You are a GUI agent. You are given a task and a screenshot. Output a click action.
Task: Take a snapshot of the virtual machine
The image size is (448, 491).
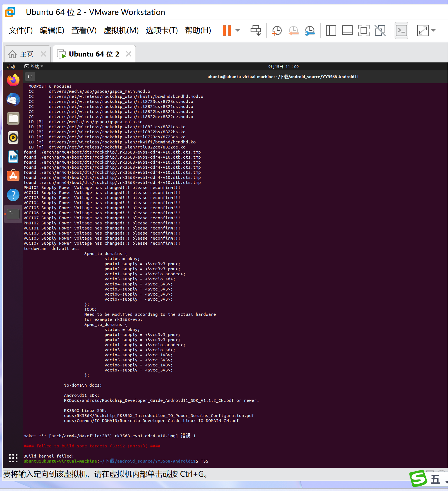(x=277, y=30)
